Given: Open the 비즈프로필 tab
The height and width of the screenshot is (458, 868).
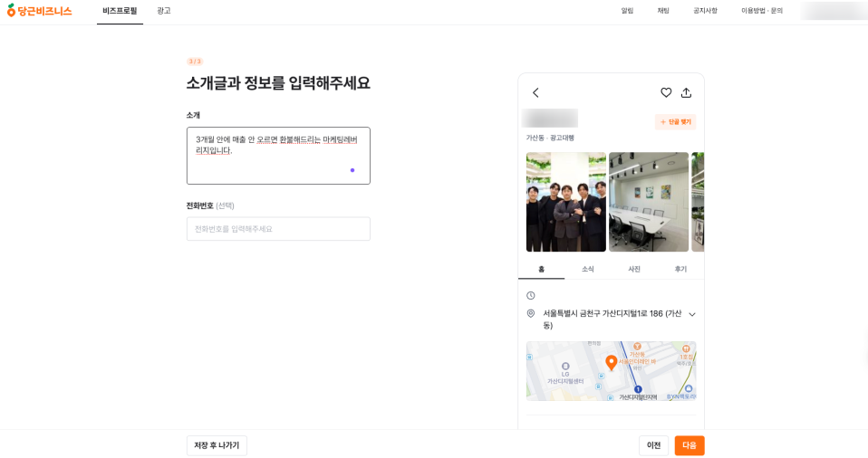Looking at the screenshot, I should point(120,11).
